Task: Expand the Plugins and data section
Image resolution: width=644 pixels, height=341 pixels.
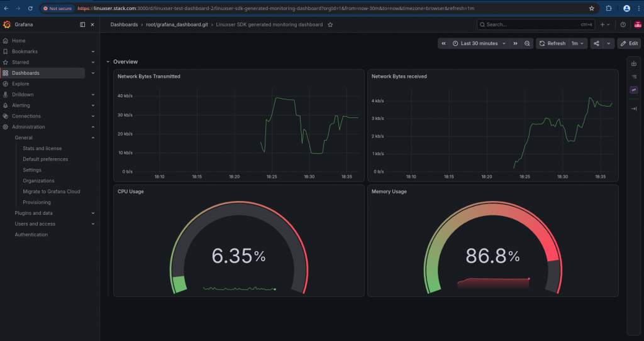Action: [x=93, y=213]
